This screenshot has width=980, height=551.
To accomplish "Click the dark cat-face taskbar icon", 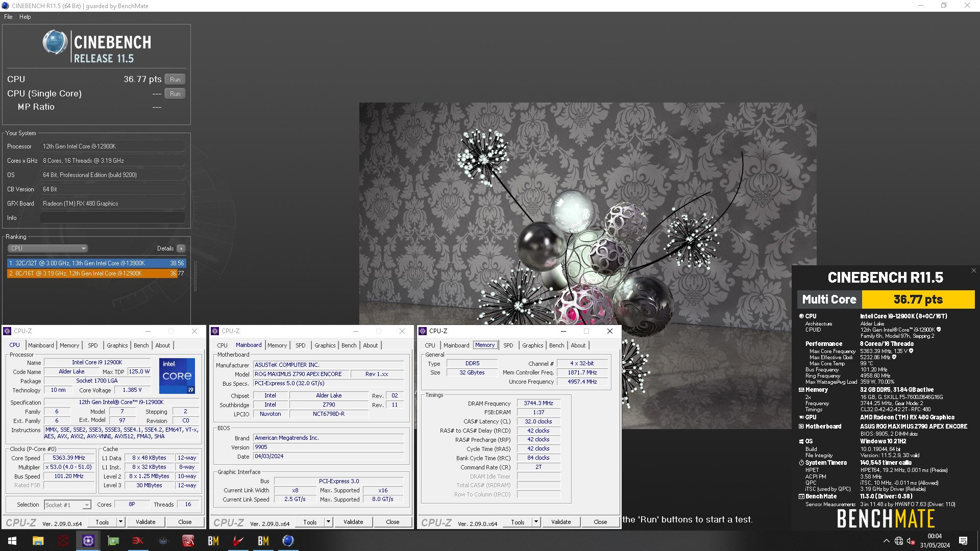I will coord(163,541).
